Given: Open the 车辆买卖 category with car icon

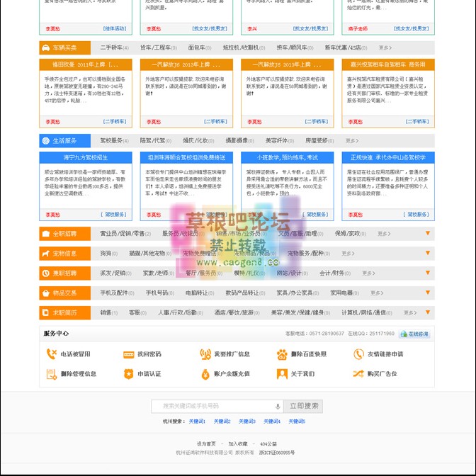Looking at the screenshot, I should coord(64,47).
